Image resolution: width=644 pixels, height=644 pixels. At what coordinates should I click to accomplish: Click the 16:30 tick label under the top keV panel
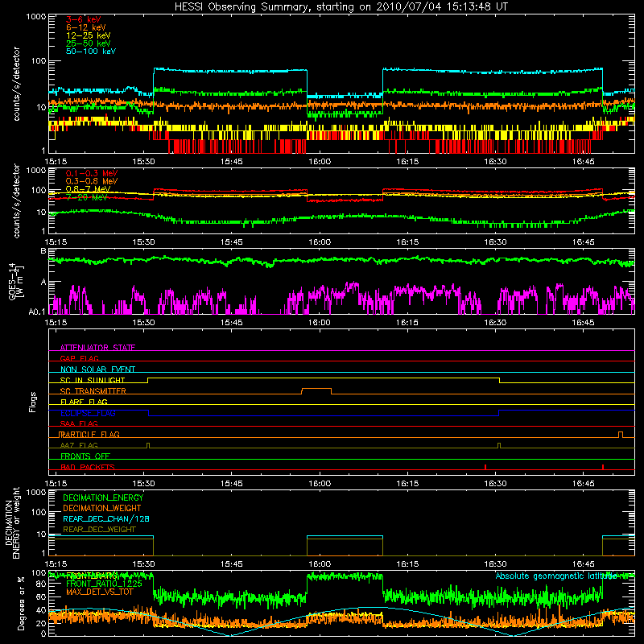coord(495,162)
